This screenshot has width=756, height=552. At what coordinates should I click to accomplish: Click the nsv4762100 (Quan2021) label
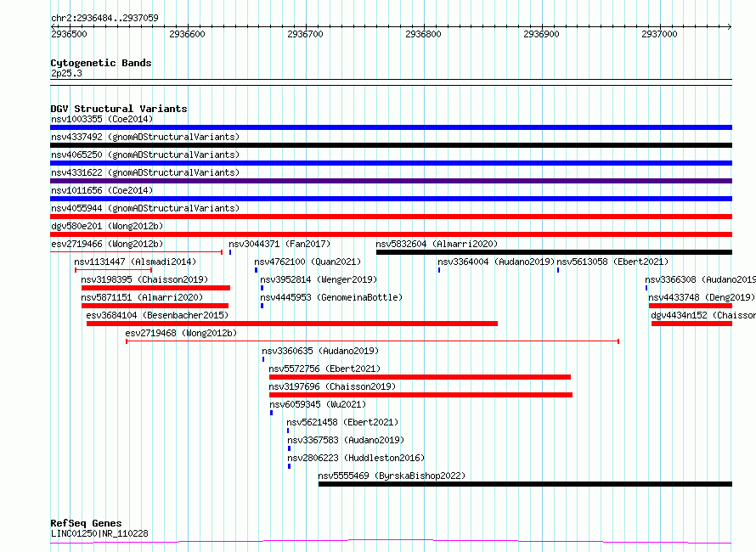click(x=307, y=262)
